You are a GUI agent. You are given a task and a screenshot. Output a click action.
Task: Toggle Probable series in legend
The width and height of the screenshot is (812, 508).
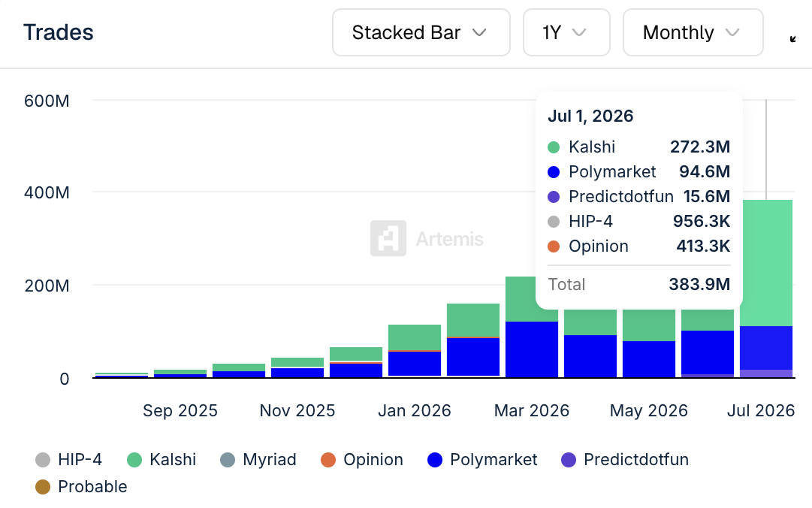(81, 487)
